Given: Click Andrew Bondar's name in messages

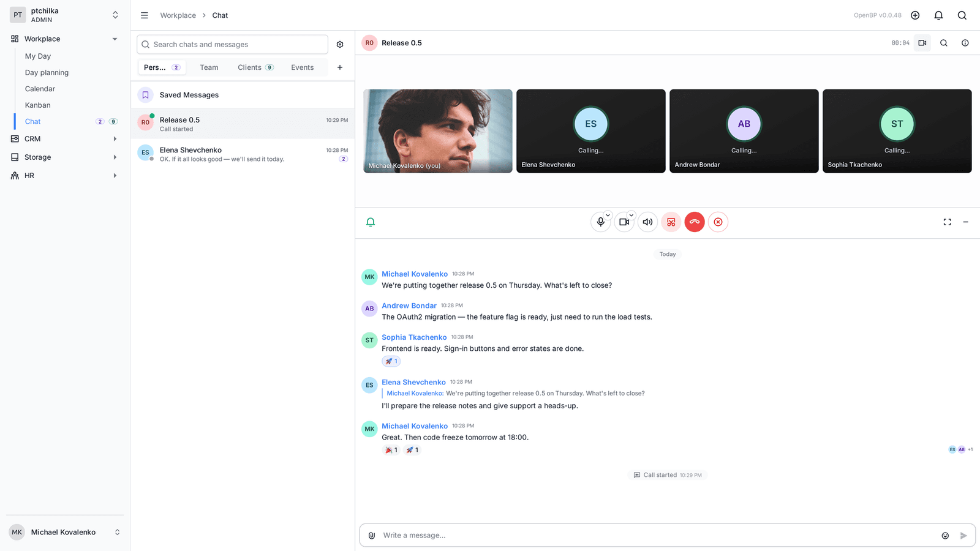Looking at the screenshot, I should coord(409,305).
